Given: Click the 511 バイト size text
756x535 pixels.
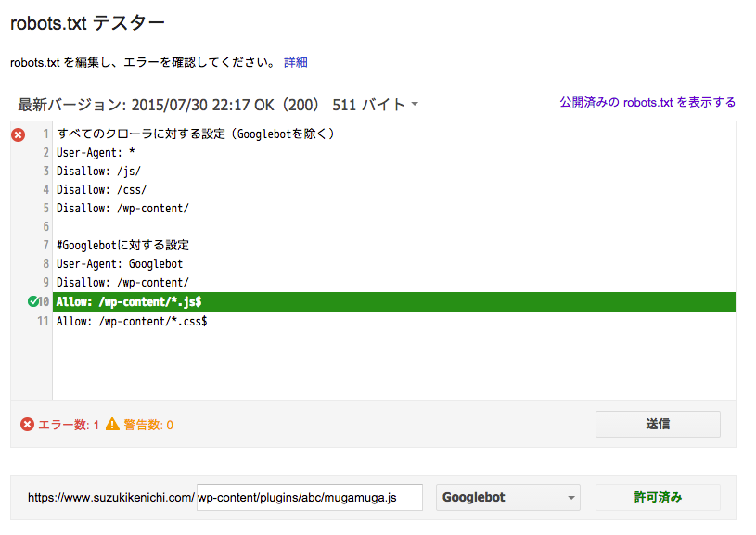Looking at the screenshot, I should coord(368,105).
